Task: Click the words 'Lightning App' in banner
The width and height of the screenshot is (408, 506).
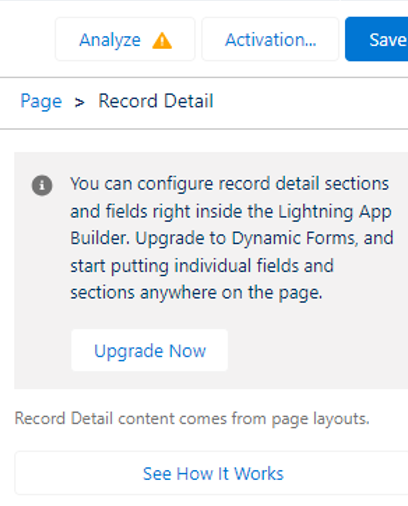Action: coord(335,212)
